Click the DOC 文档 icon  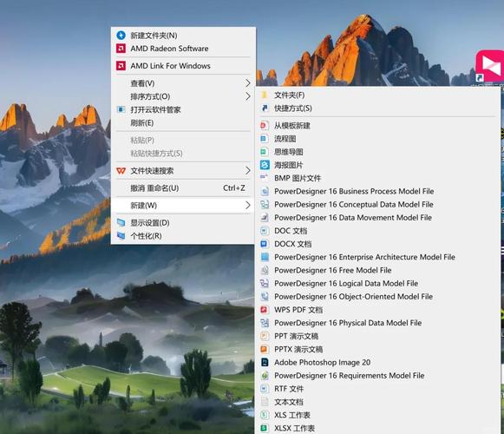(x=265, y=230)
